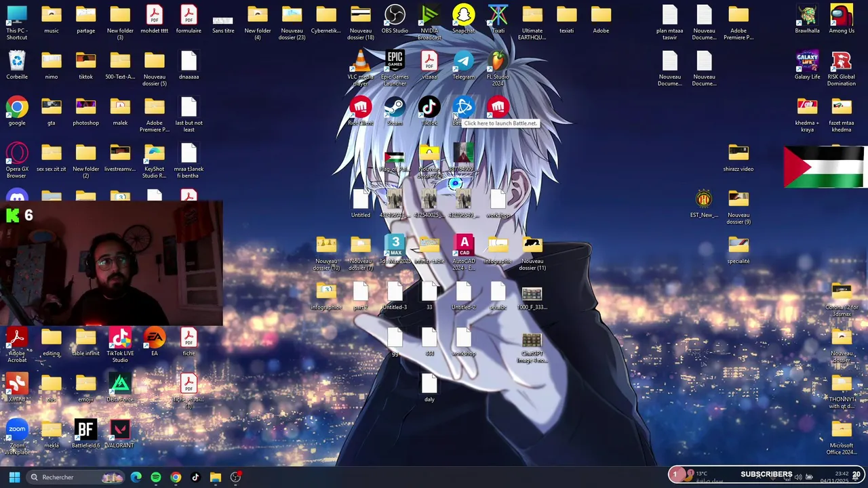Open the plan mtaaa taswir document

click(670, 22)
